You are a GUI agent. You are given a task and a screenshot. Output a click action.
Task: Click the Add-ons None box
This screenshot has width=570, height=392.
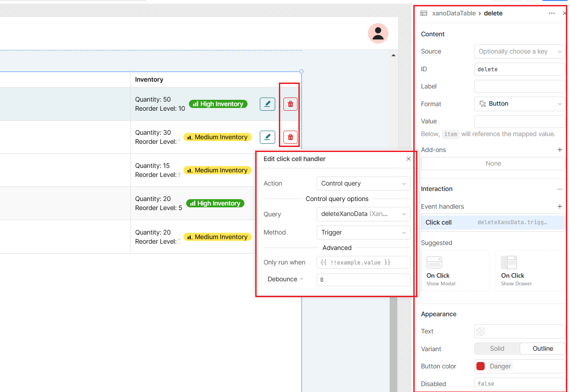(493, 163)
